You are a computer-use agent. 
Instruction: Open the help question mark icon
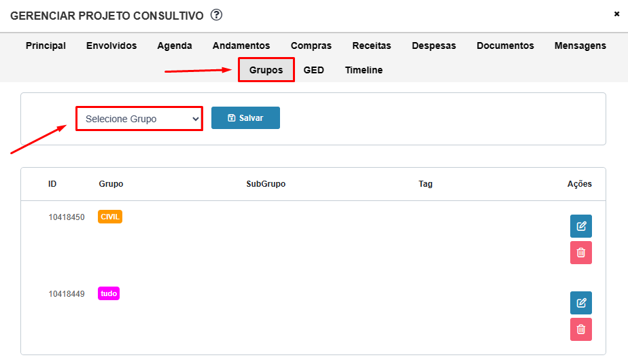[x=216, y=15]
